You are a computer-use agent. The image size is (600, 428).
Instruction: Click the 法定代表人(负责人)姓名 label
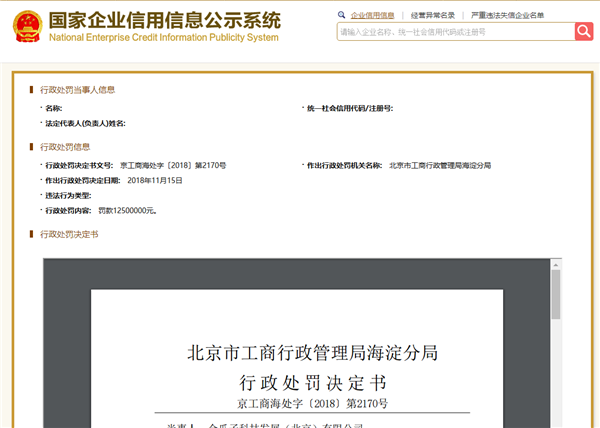coord(85,124)
